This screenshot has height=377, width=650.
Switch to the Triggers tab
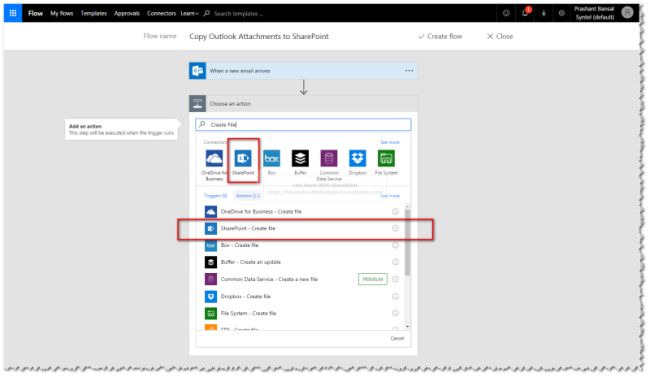(x=216, y=195)
